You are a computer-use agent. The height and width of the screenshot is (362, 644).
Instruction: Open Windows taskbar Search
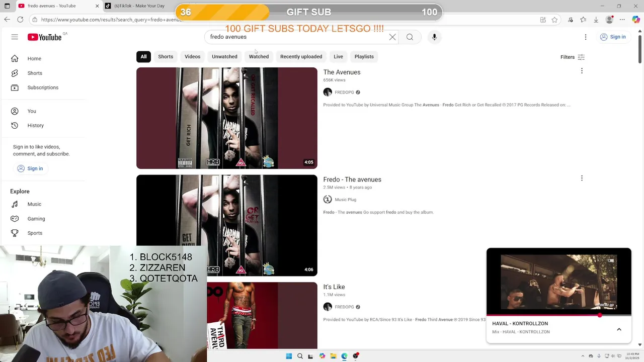pos(300,356)
